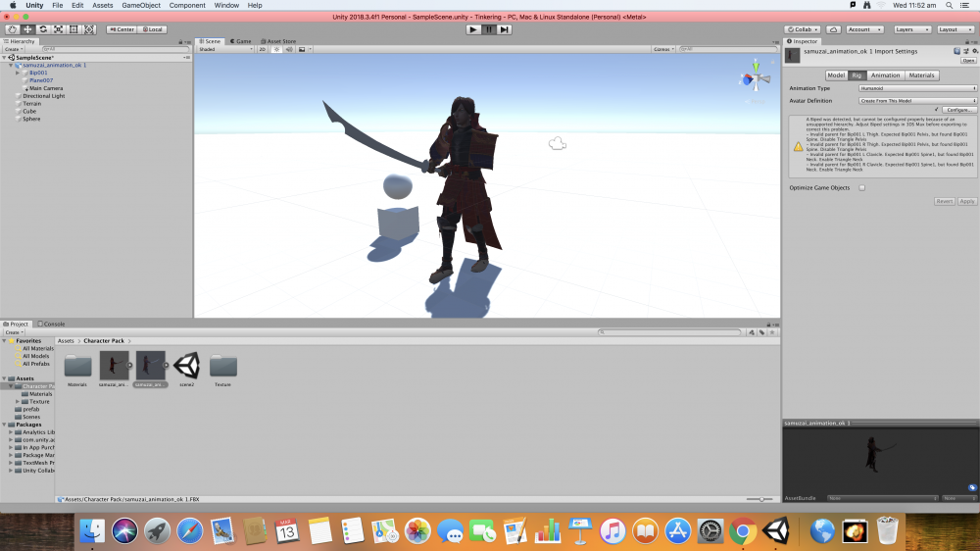Click the Apply button

[967, 201]
